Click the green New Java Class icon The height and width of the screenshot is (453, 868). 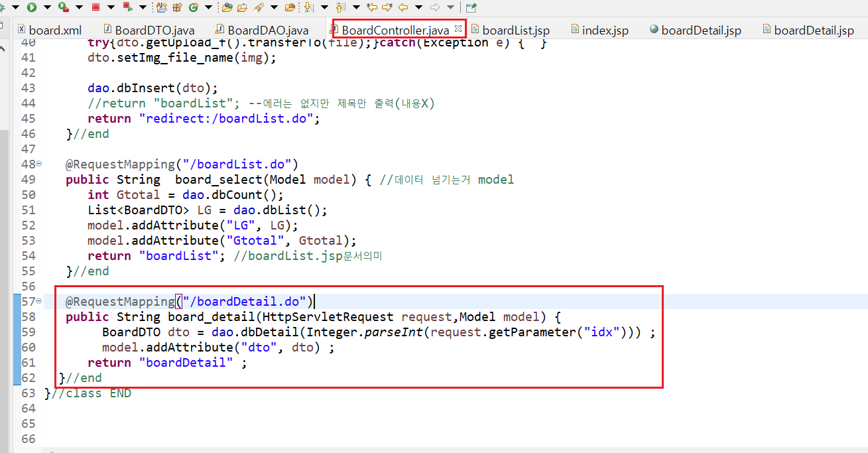pyautogui.click(x=193, y=7)
